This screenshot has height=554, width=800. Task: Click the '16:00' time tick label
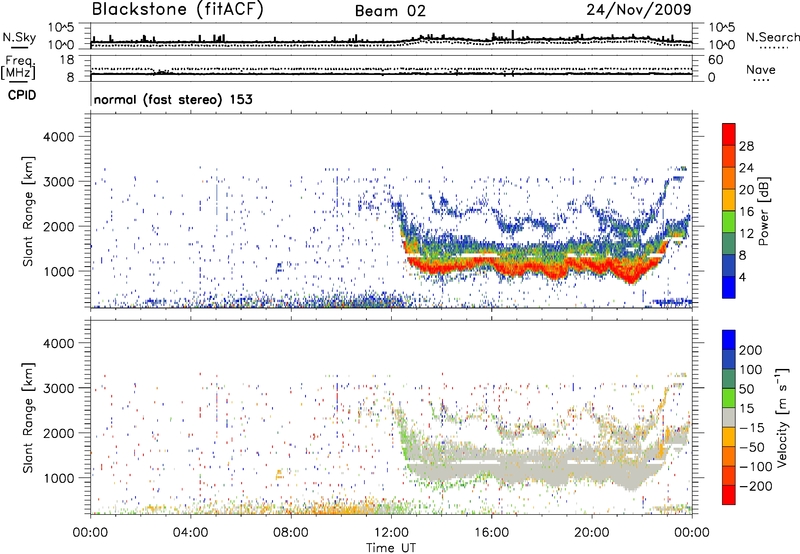pyautogui.click(x=491, y=533)
